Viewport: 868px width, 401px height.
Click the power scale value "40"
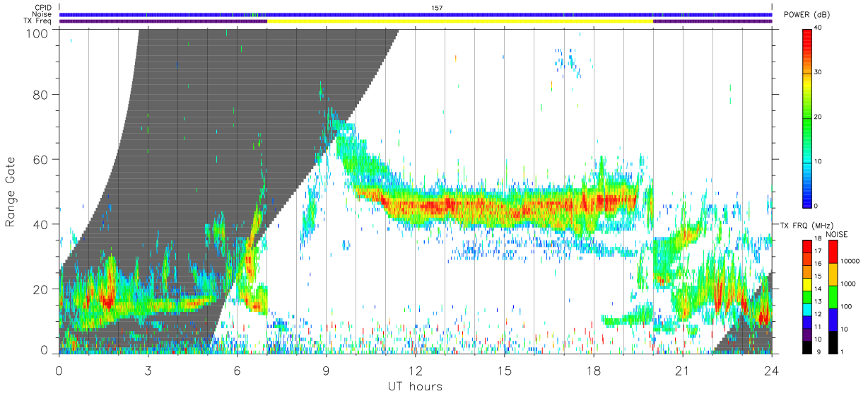click(x=819, y=28)
